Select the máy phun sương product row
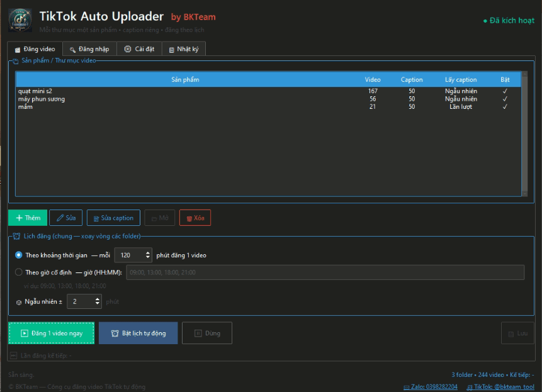This screenshot has height=392, width=542. click(x=268, y=99)
